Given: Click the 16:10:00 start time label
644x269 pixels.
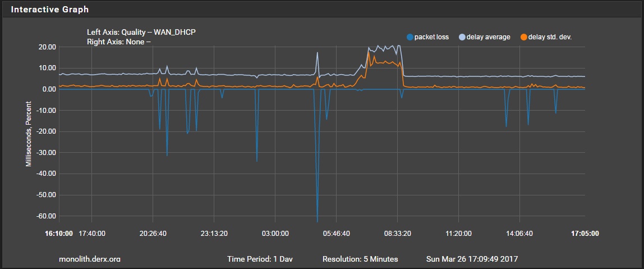Looking at the screenshot, I should click(x=59, y=233).
